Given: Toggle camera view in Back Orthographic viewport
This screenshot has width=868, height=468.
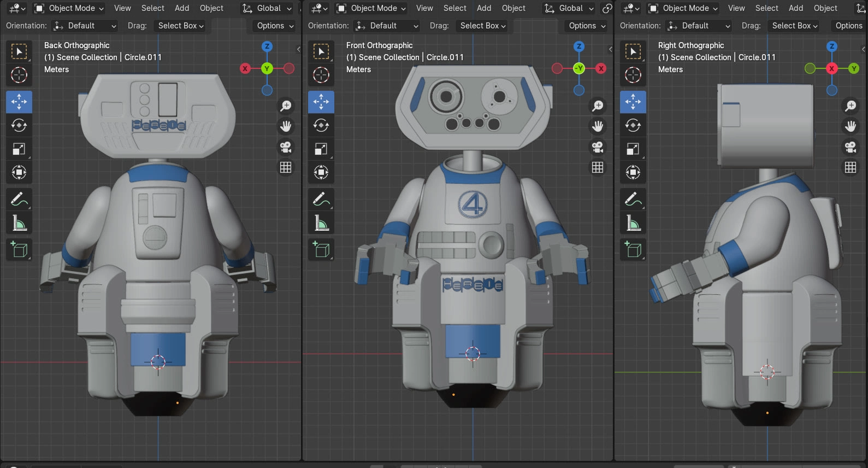Looking at the screenshot, I should coord(286,147).
